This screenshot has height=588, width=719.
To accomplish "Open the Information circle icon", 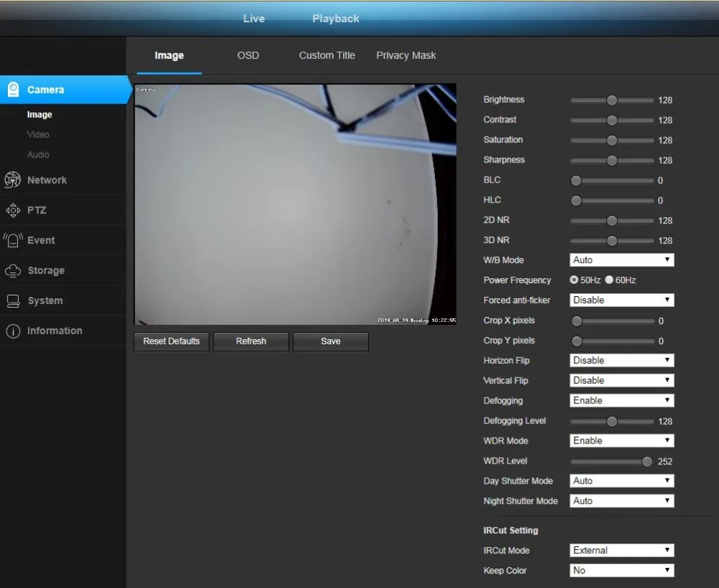I will coord(13,331).
